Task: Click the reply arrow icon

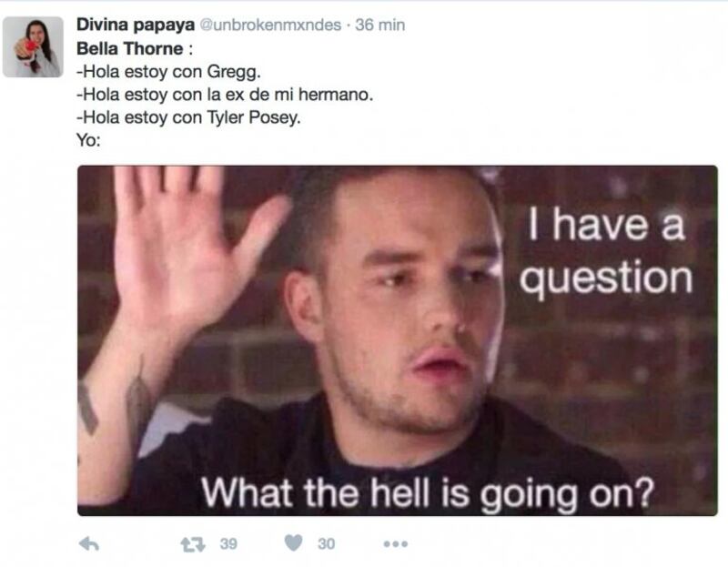Action: [x=89, y=543]
